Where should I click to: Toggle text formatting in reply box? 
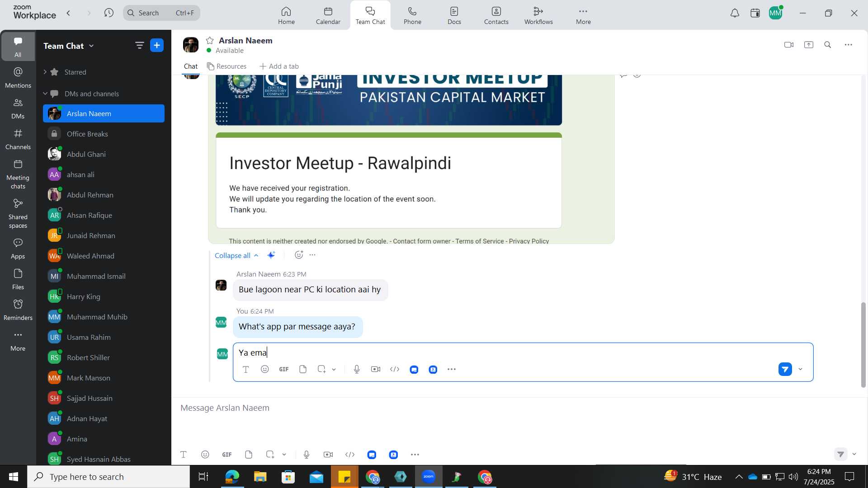point(246,369)
